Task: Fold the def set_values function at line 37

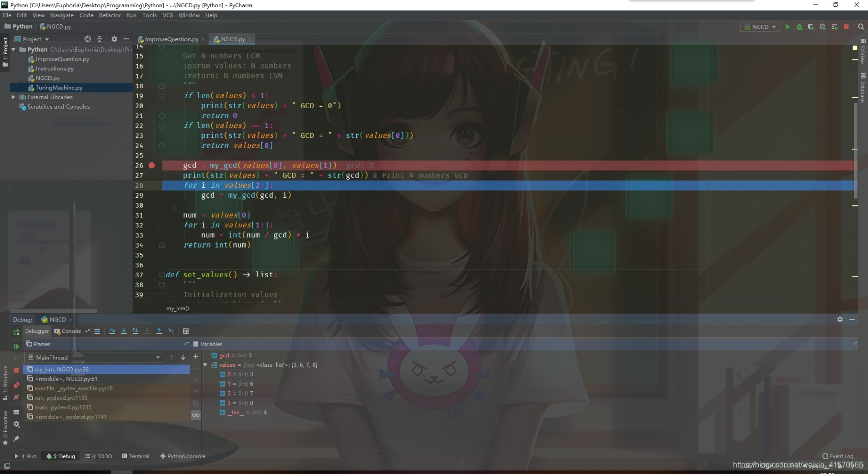Action: (x=162, y=275)
